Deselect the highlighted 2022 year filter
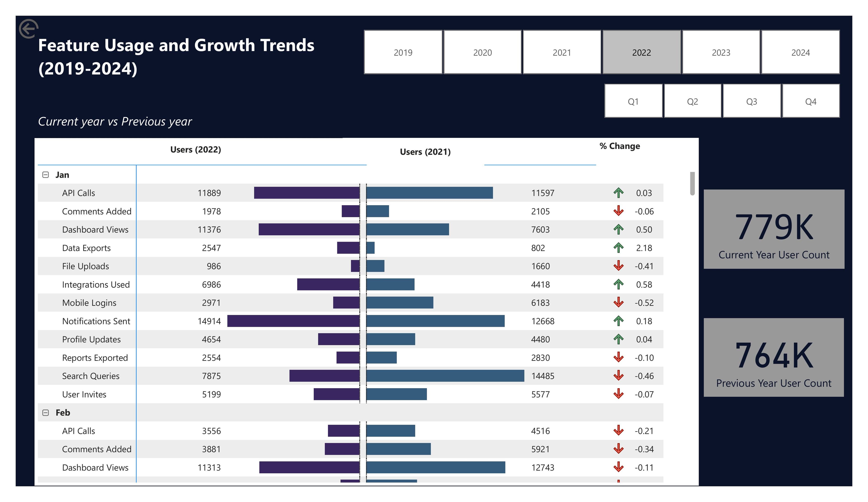This screenshot has height=502, width=868. point(641,52)
